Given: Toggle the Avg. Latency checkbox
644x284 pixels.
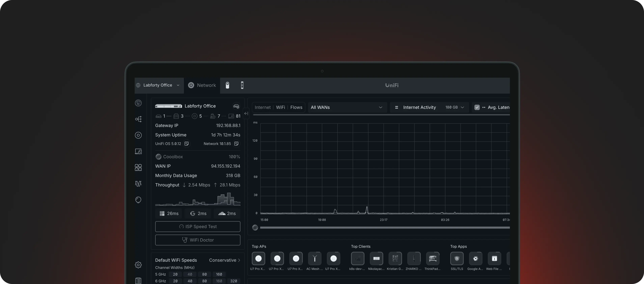Looking at the screenshot, I should (477, 107).
